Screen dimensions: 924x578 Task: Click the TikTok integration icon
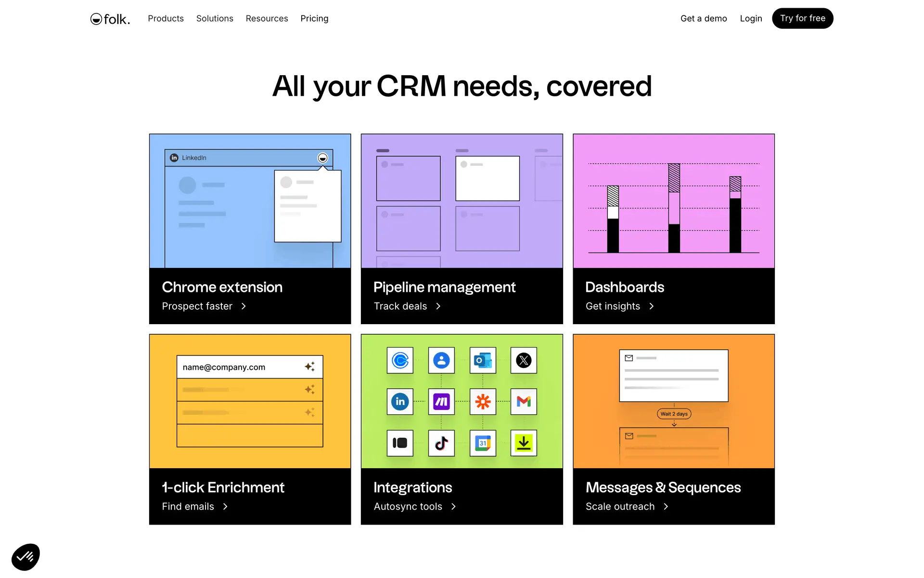(x=441, y=443)
